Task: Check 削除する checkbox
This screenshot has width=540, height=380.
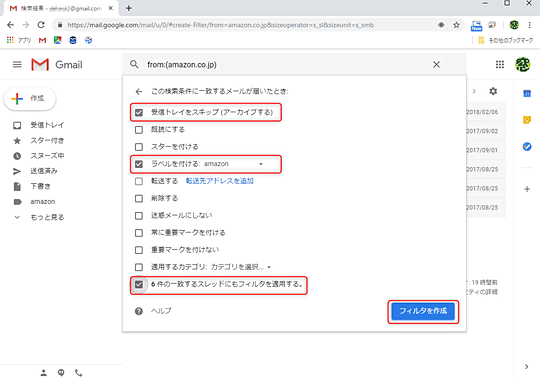Action: 139,198
